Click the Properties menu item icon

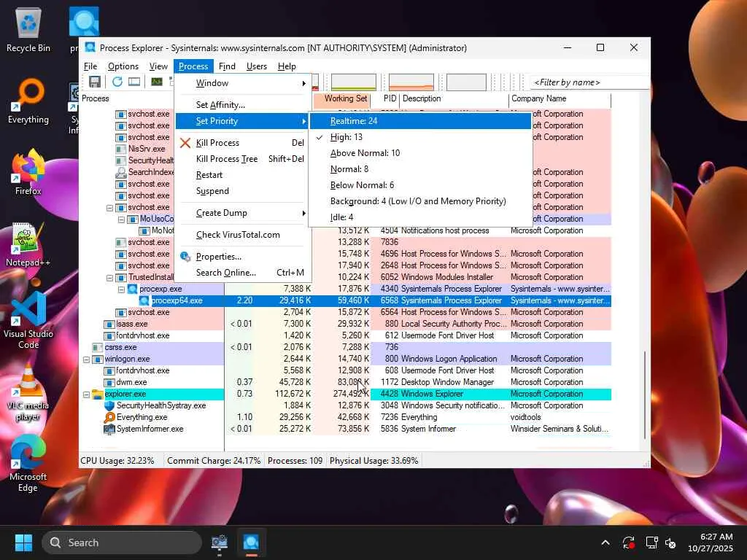[x=185, y=257]
